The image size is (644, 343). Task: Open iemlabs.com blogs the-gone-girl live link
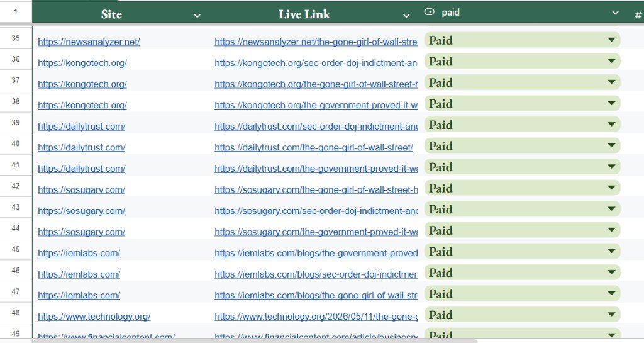point(316,295)
